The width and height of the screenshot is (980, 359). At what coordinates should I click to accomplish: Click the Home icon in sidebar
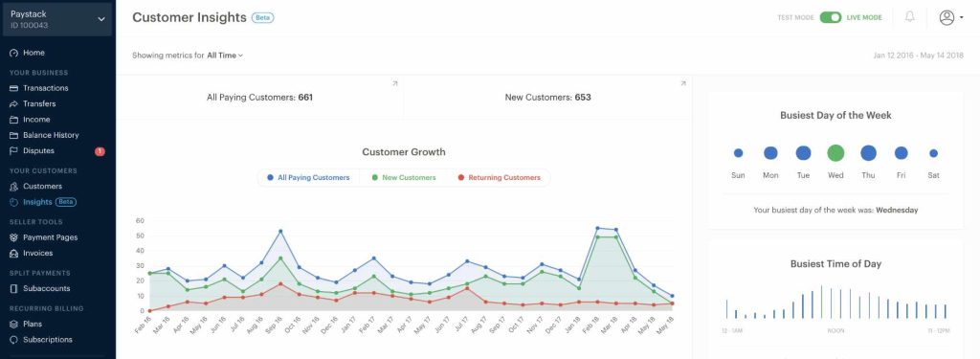(13, 54)
